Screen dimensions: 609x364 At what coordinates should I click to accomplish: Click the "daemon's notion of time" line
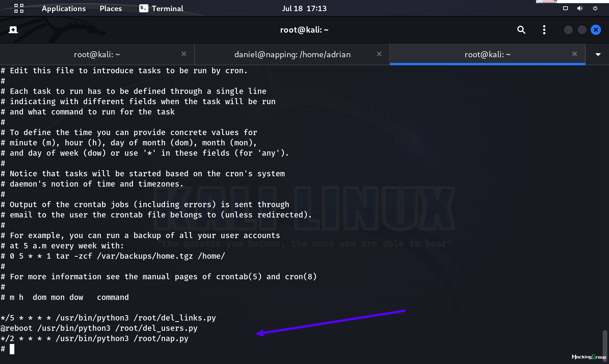tap(92, 184)
